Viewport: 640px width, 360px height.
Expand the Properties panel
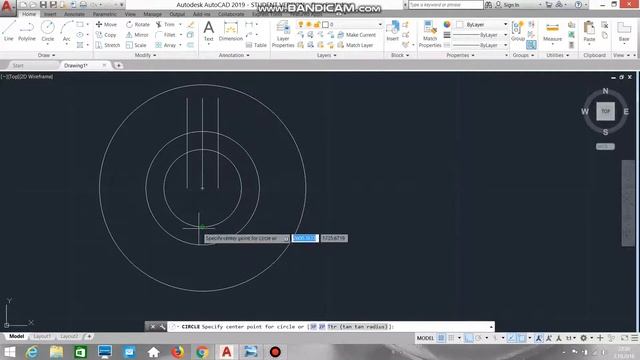point(460,55)
